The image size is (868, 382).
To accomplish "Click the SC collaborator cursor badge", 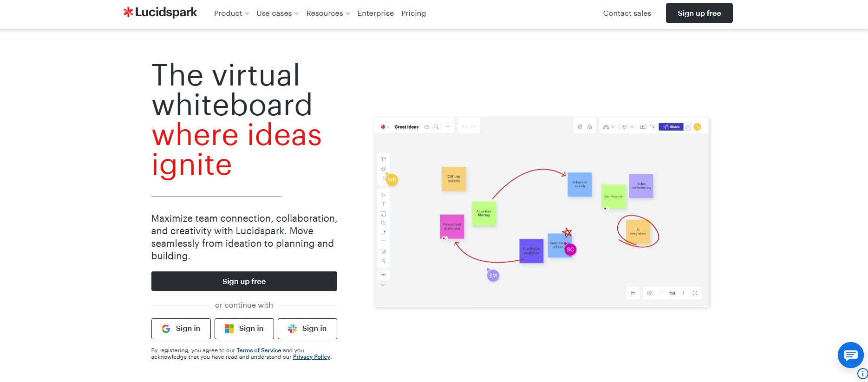I will 570,250.
